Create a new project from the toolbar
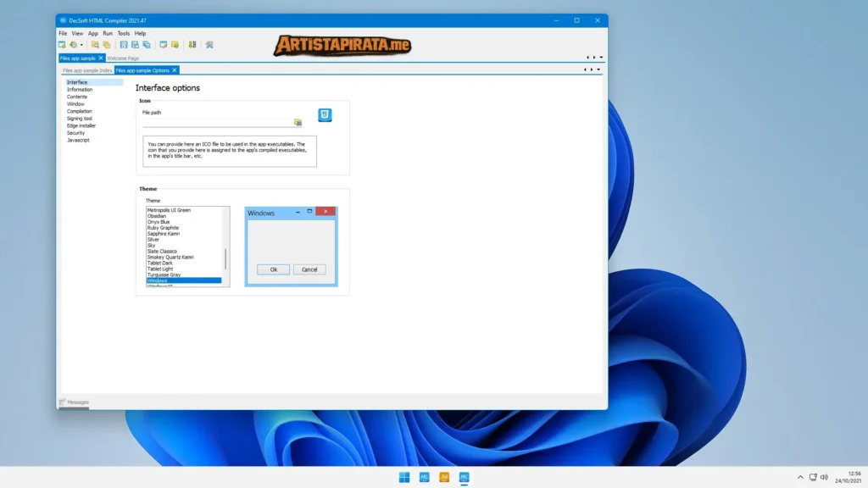Image resolution: width=868 pixels, height=488 pixels. (62, 44)
